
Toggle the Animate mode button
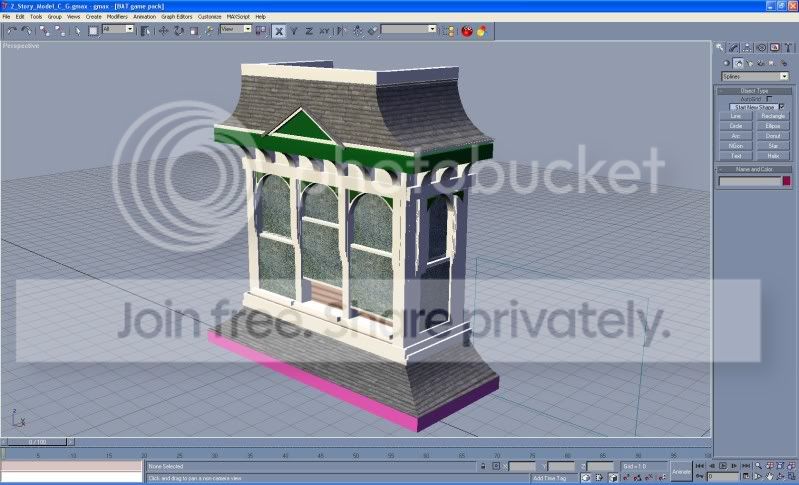coord(681,472)
